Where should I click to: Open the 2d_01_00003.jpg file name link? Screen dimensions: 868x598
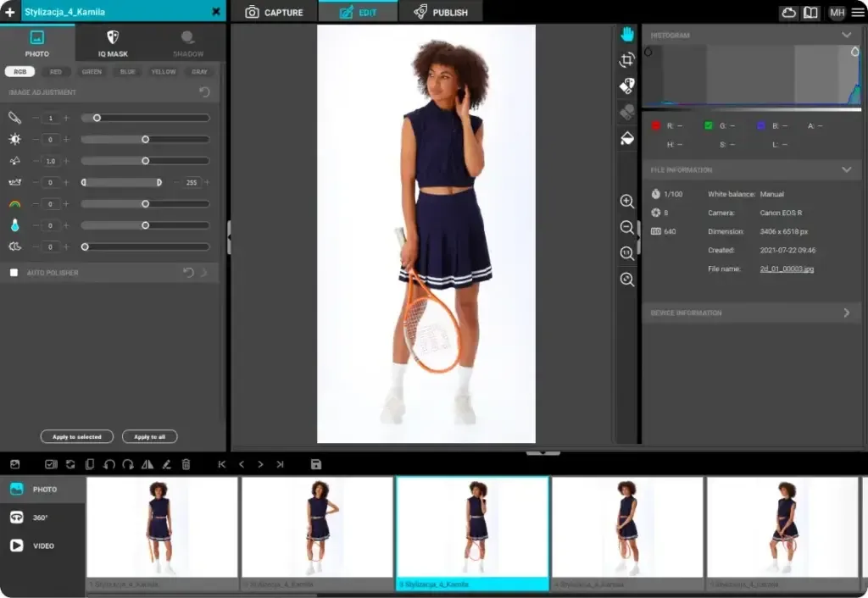787,269
